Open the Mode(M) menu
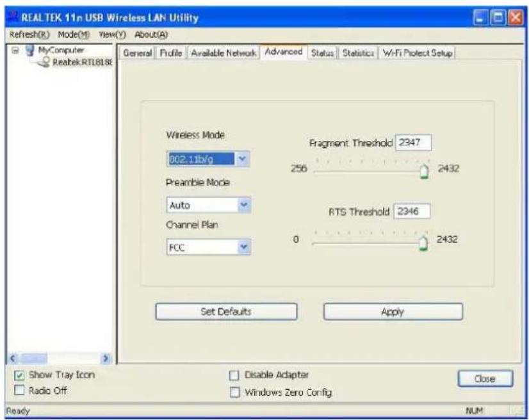Viewport: 529px width, 420px height. pos(74,35)
